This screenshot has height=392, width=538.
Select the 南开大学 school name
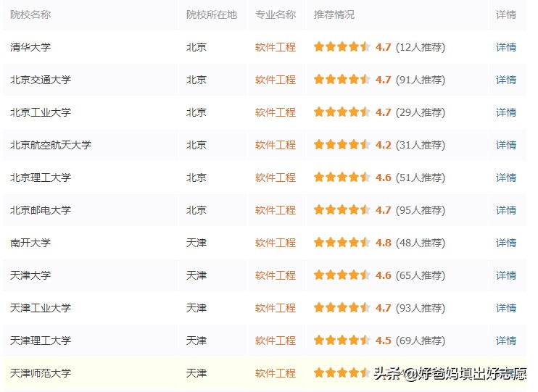click(x=30, y=243)
